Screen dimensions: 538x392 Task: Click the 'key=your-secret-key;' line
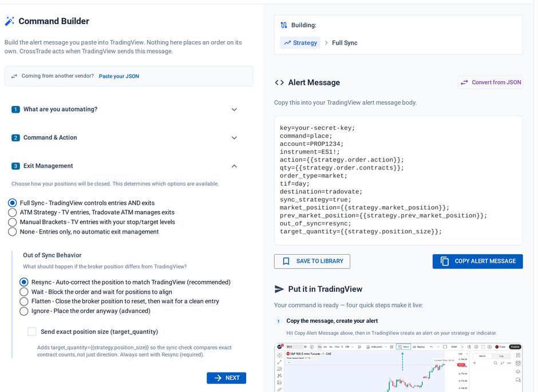coord(318,128)
